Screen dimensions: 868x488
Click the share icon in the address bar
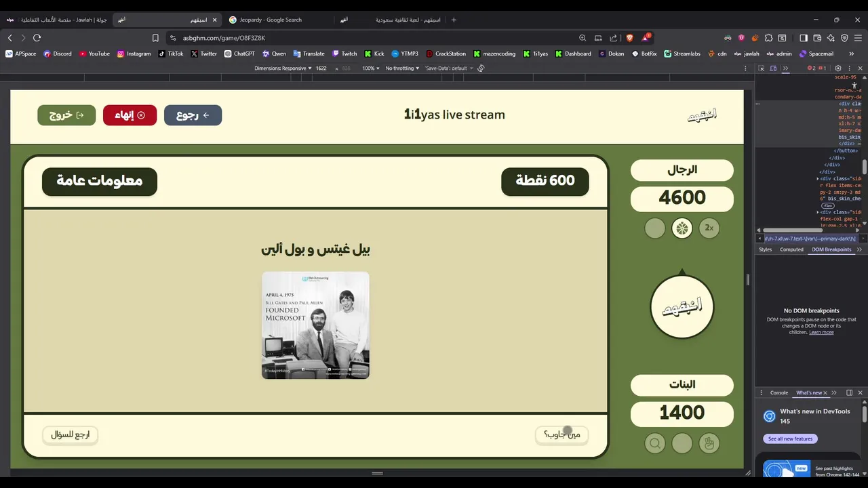click(x=614, y=38)
